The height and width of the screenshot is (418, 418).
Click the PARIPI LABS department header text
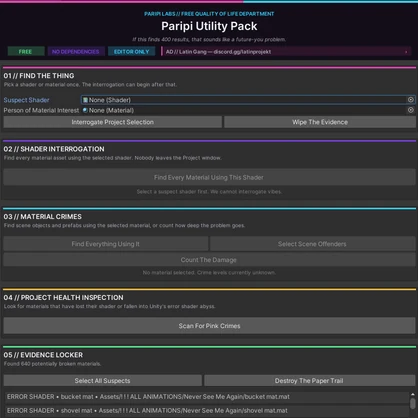tap(209, 14)
